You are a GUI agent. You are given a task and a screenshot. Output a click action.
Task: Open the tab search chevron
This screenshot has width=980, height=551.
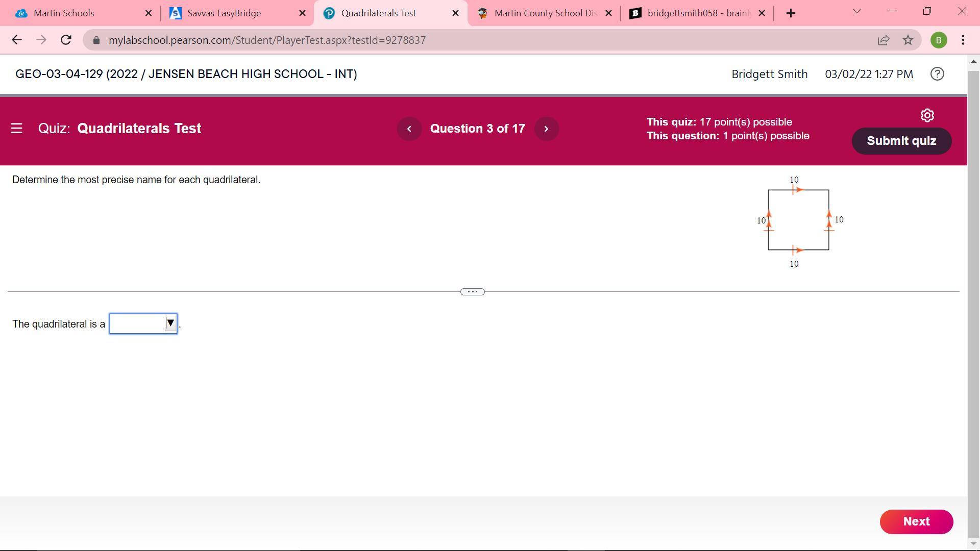[857, 11]
